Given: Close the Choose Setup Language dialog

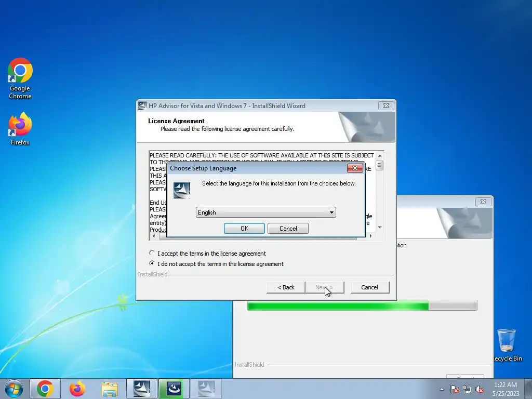Looking at the screenshot, I should [x=355, y=168].
